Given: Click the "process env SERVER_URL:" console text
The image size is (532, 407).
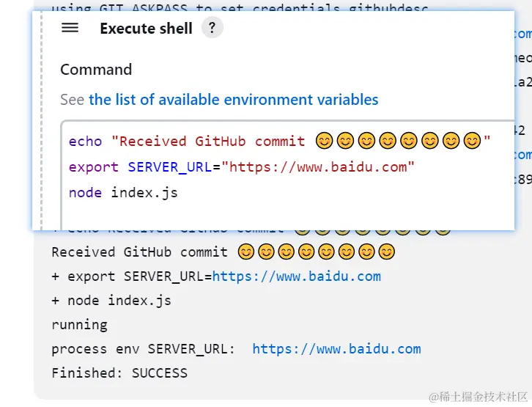Looking at the screenshot, I should pyautogui.click(x=143, y=349).
